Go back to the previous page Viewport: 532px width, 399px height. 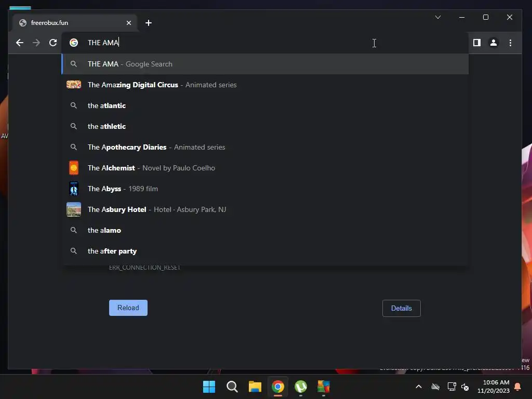click(20, 43)
